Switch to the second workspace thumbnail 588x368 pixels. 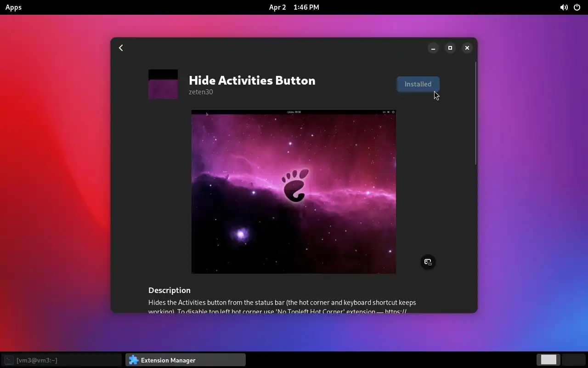pos(573,360)
